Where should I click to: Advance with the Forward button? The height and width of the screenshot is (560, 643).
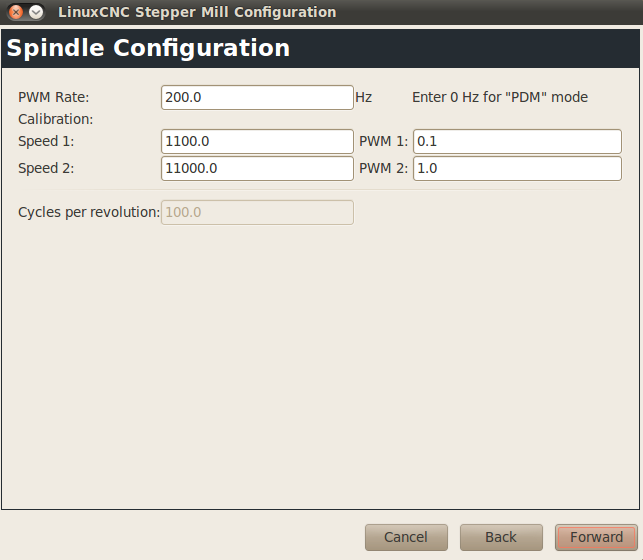(x=596, y=537)
